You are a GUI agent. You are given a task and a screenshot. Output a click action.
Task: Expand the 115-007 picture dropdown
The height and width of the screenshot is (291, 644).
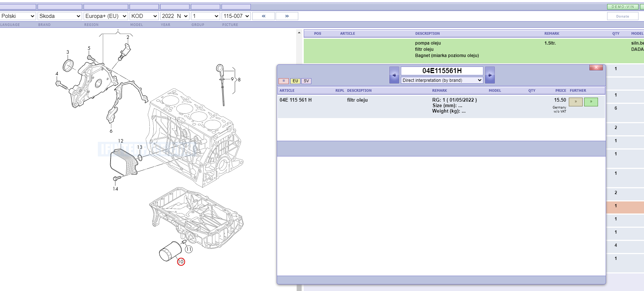[x=236, y=16]
